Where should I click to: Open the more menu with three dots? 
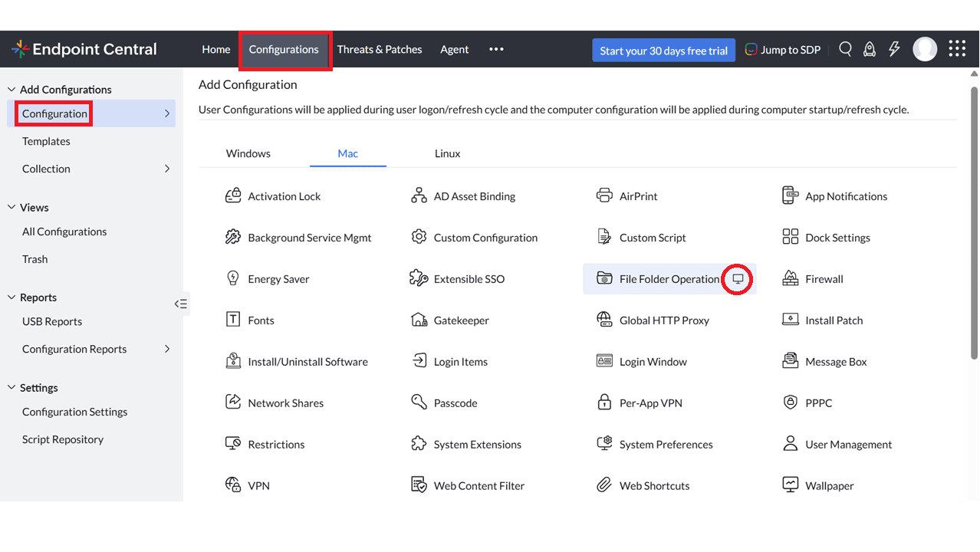pos(496,49)
